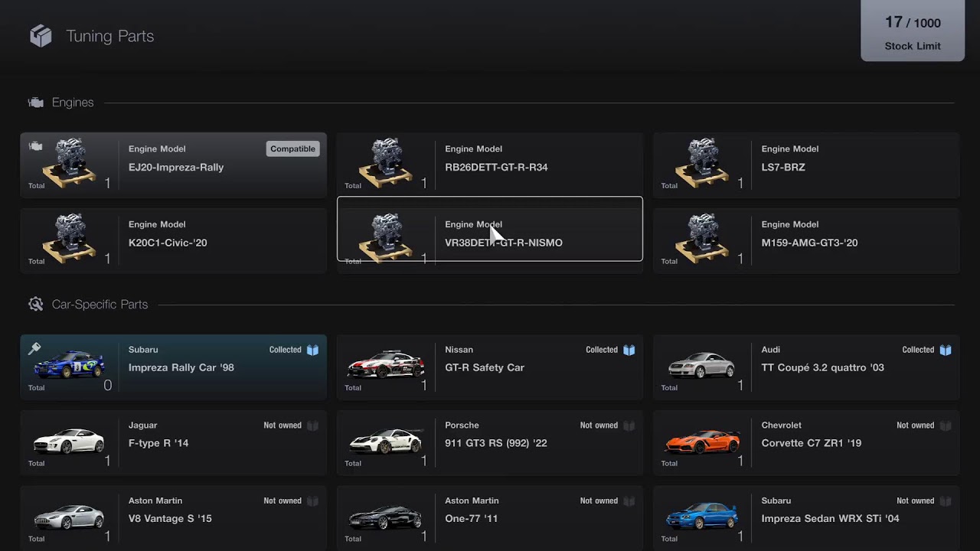Click the silver V8 Vantage S thumbnail
This screenshot has height=551, width=980.
pos(69,517)
